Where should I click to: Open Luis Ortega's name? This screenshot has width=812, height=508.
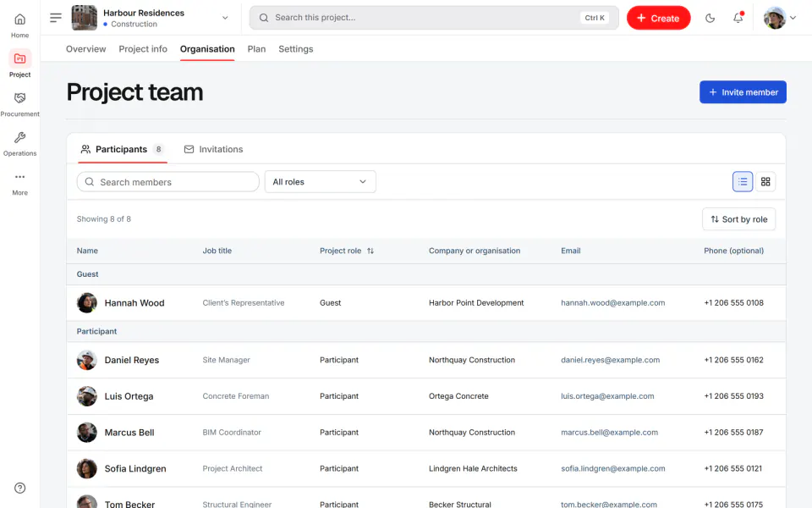point(129,396)
